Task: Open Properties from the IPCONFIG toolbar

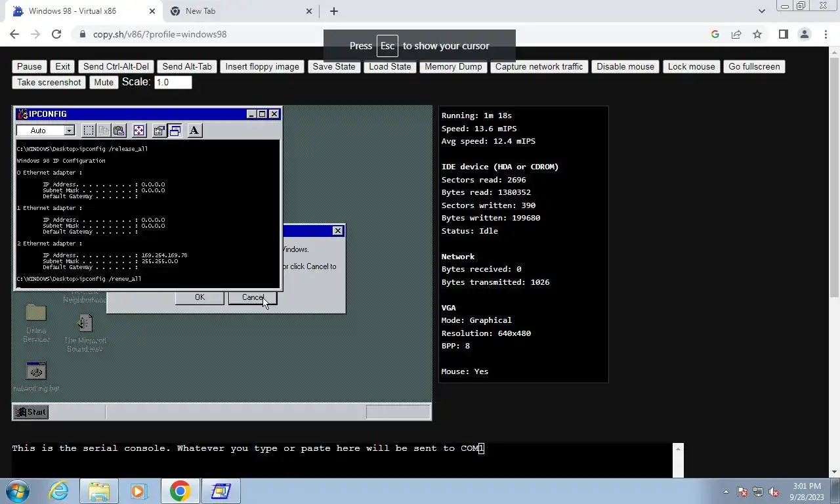Action: click(x=159, y=131)
